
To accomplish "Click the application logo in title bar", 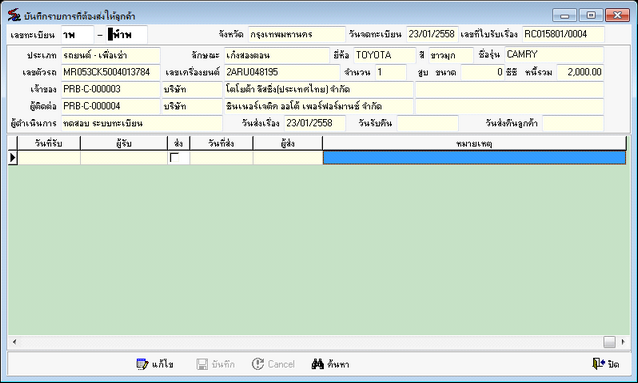I will tap(14, 15).
